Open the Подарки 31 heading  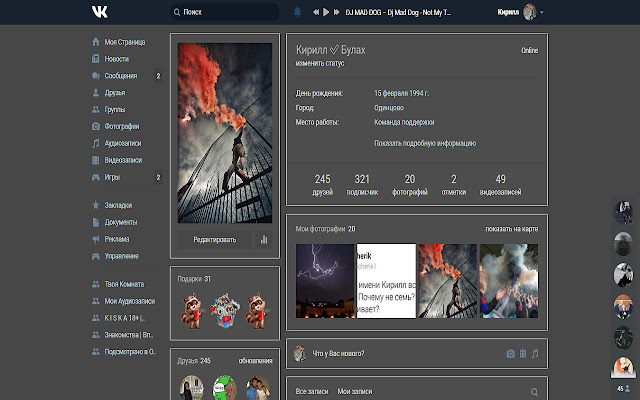[x=194, y=279]
